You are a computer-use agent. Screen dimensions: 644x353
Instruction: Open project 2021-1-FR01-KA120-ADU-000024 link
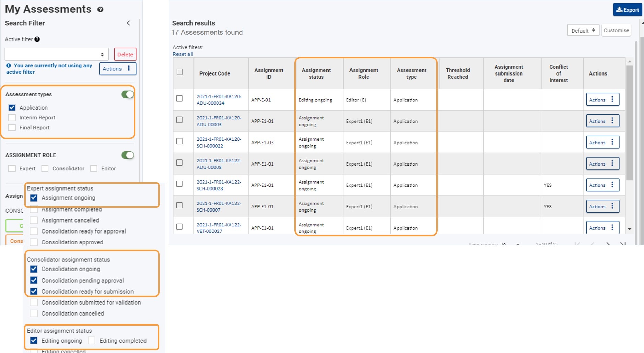pyautogui.click(x=219, y=100)
